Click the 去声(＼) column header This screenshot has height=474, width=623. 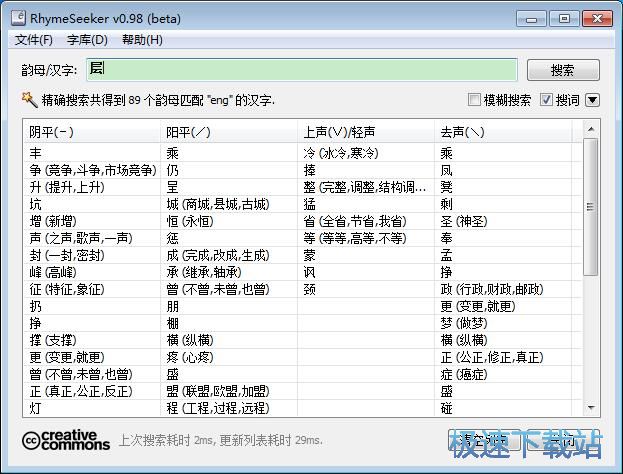(x=503, y=132)
